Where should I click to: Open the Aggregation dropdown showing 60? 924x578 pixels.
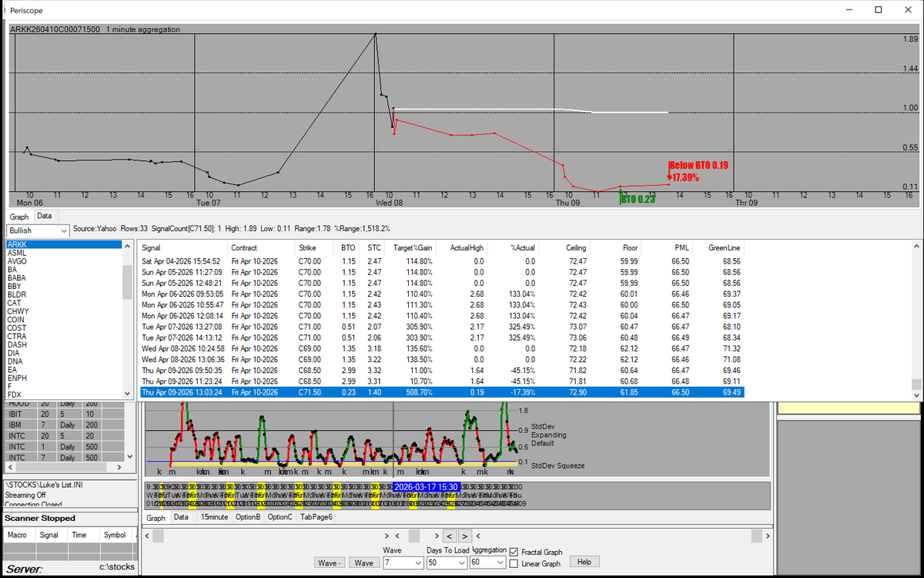[490, 563]
